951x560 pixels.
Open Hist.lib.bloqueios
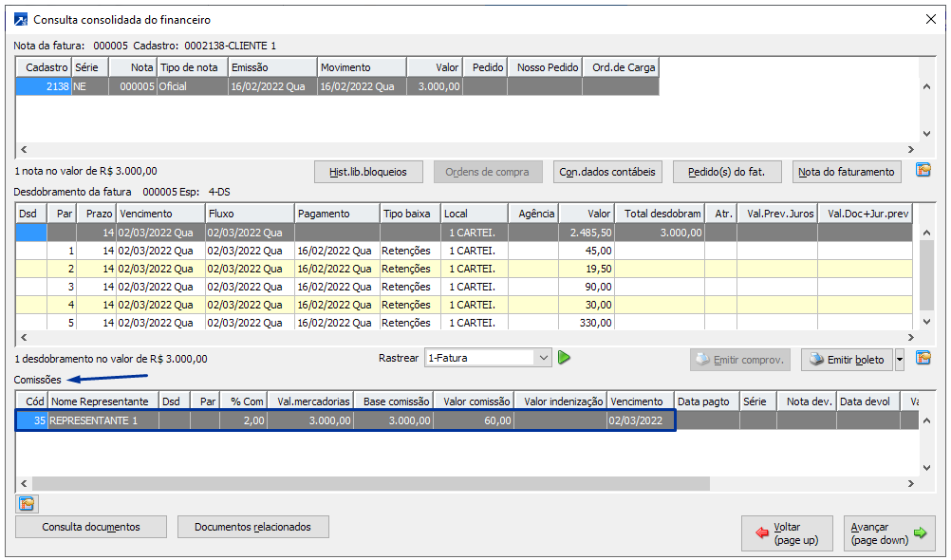pyautogui.click(x=367, y=172)
